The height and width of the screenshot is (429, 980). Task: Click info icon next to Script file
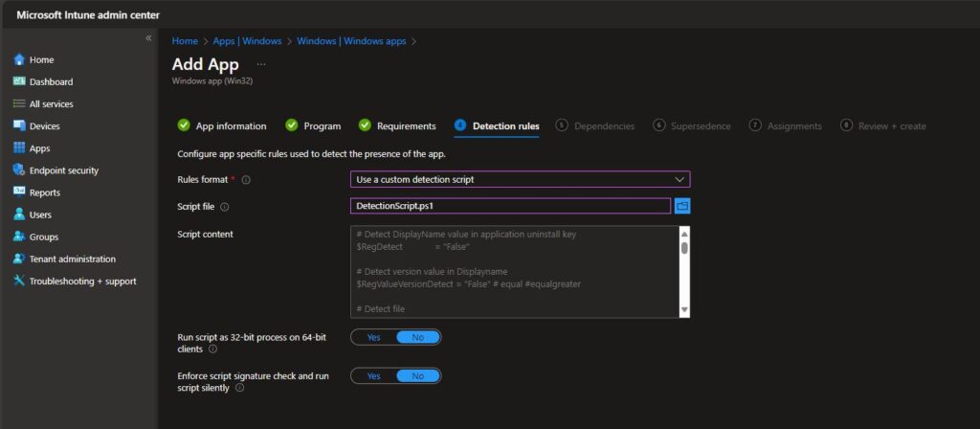(x=225, y=207)
